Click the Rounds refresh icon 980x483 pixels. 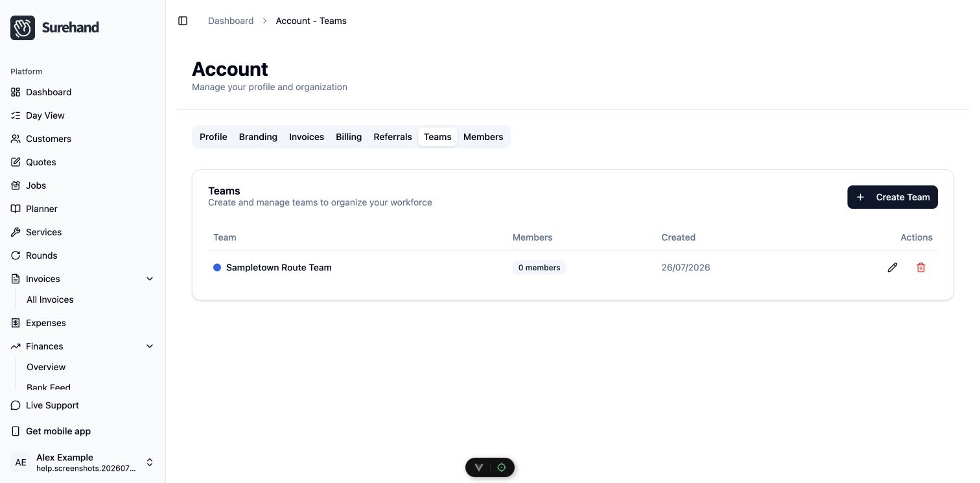click(16, 255)
